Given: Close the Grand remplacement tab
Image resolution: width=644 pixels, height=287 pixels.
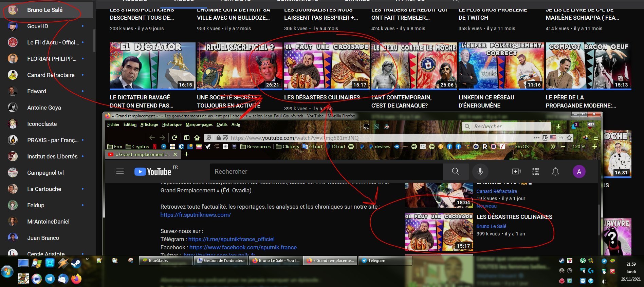Looking at the screenshot, I should click(x=175, y=154).
